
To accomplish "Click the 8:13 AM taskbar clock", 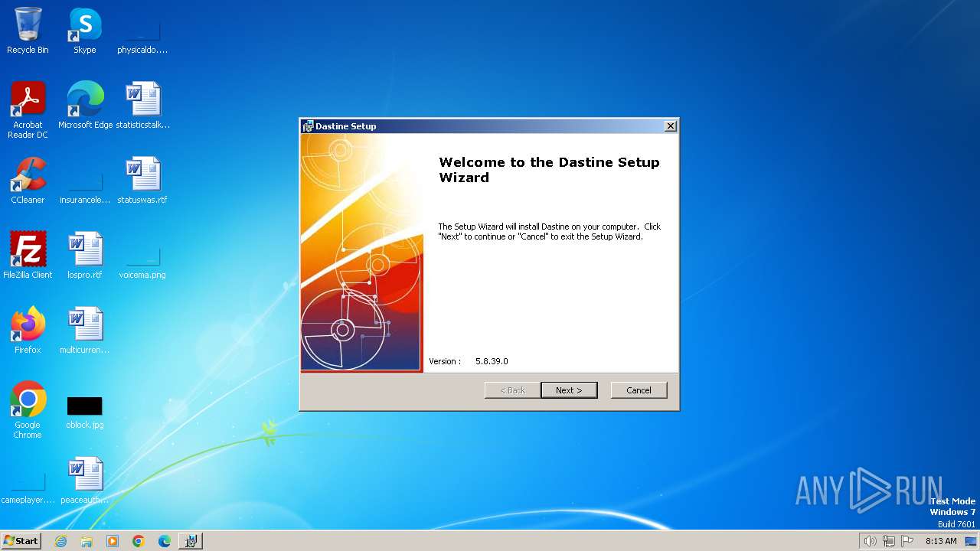I will click(941, 541).
